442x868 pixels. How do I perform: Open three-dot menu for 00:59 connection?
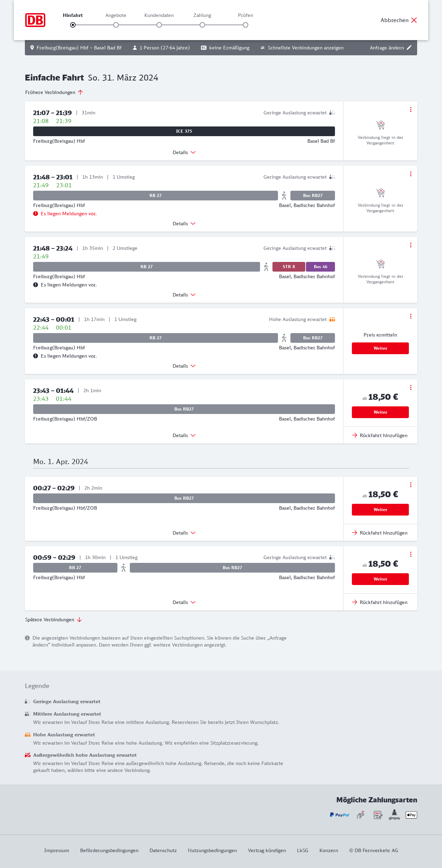[411, 554]
